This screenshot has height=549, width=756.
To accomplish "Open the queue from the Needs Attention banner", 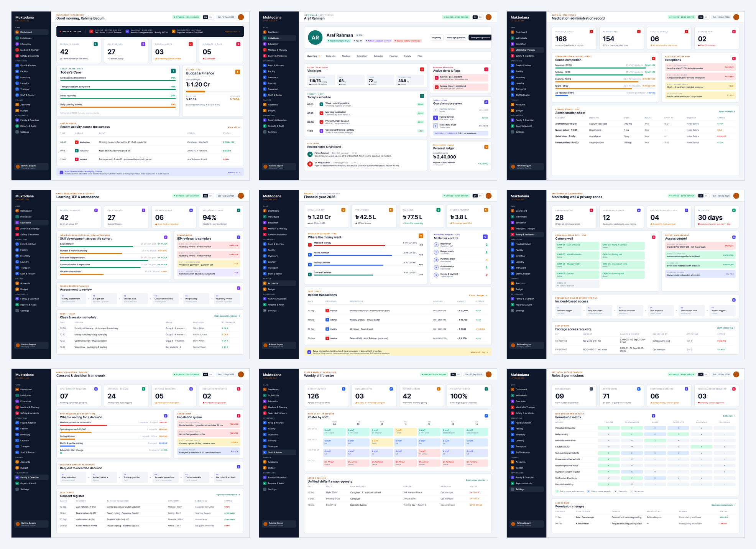I will 233,31.
